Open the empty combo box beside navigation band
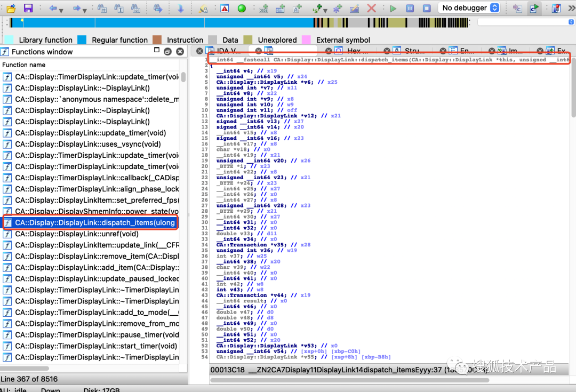576x392 pixels. point(525,22)
